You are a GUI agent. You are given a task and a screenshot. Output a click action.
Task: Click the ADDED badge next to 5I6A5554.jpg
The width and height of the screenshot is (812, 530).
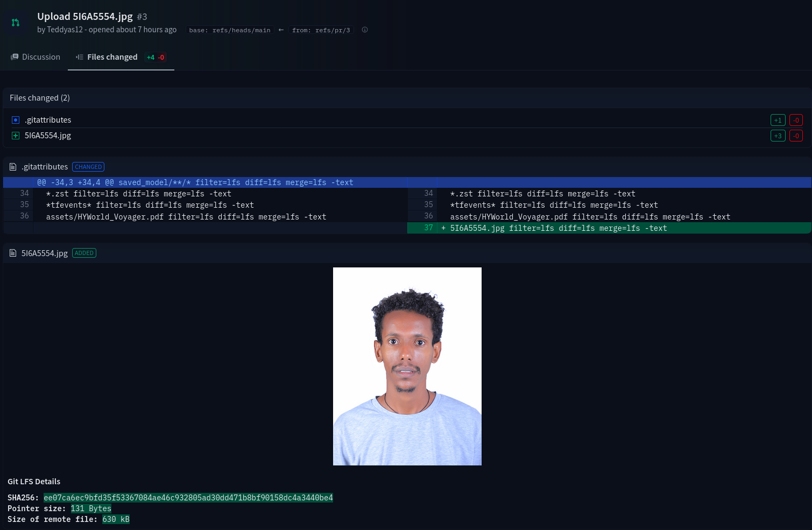84,253
